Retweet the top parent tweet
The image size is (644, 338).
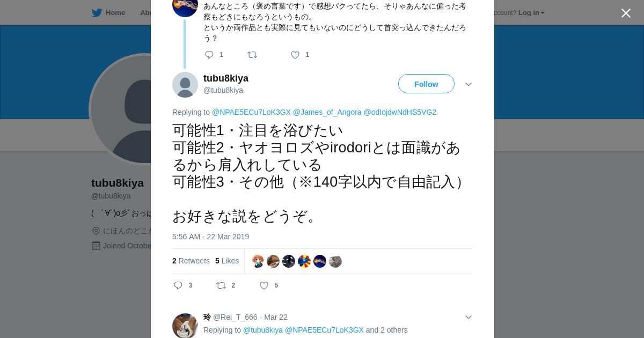tap(252, 55)
